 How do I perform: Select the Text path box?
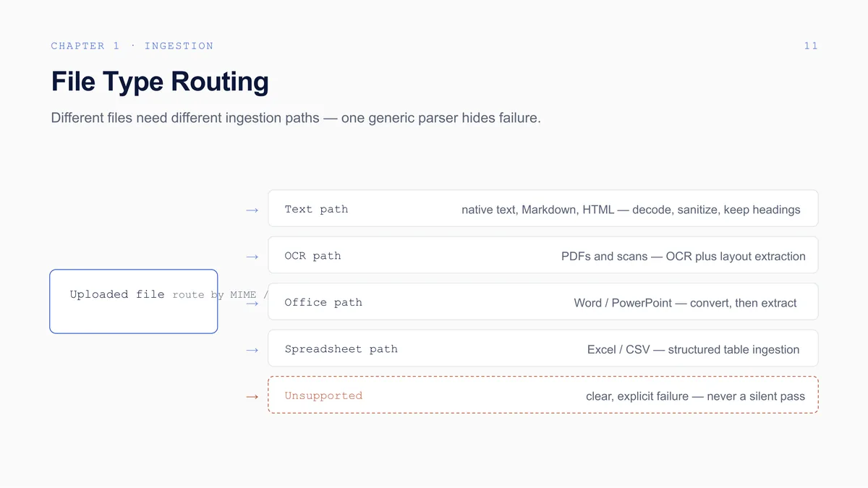(x=543, y=209)
